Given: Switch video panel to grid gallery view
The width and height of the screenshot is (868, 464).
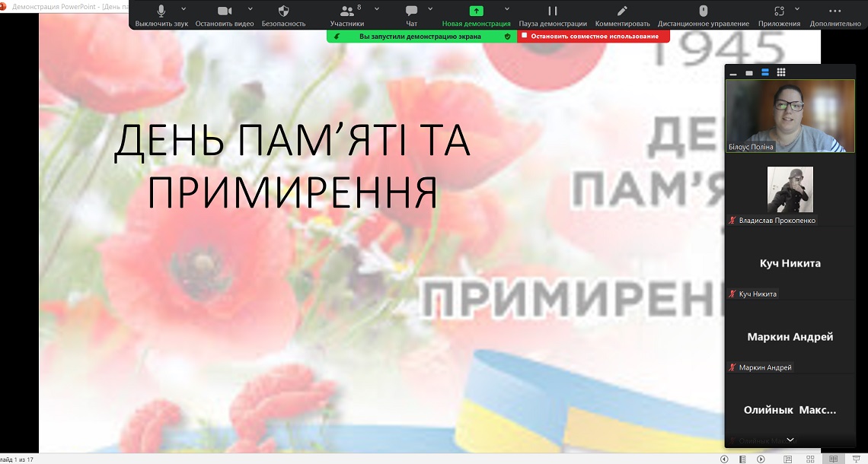Looking at the screenshot, I should point(781,72).
